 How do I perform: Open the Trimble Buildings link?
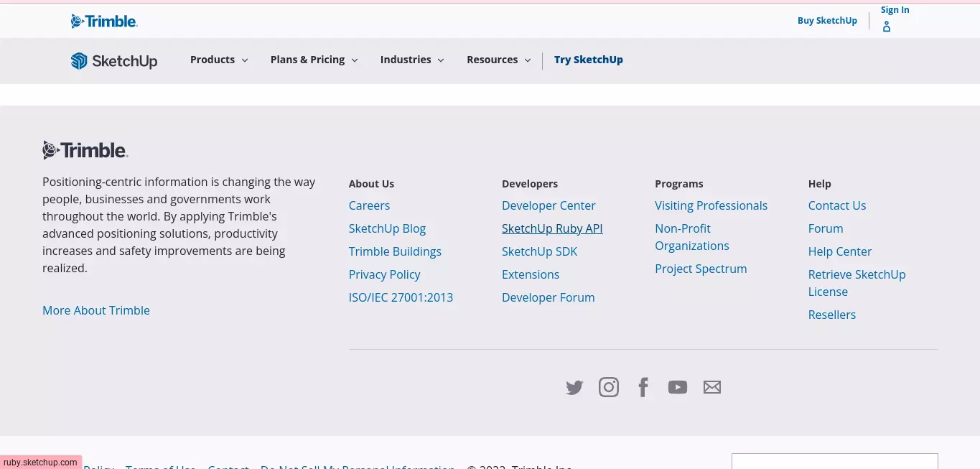pos(395,251)
